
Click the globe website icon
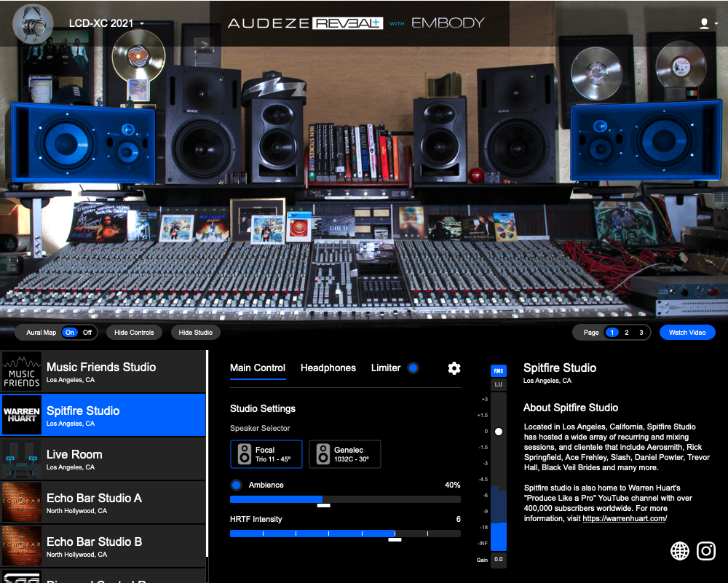[680, 551]
